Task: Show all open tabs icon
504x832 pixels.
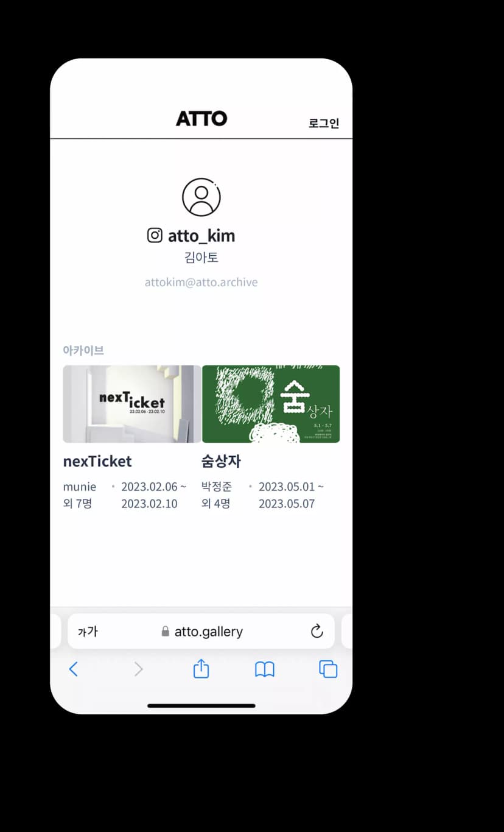Action: (x=328, y=669)
